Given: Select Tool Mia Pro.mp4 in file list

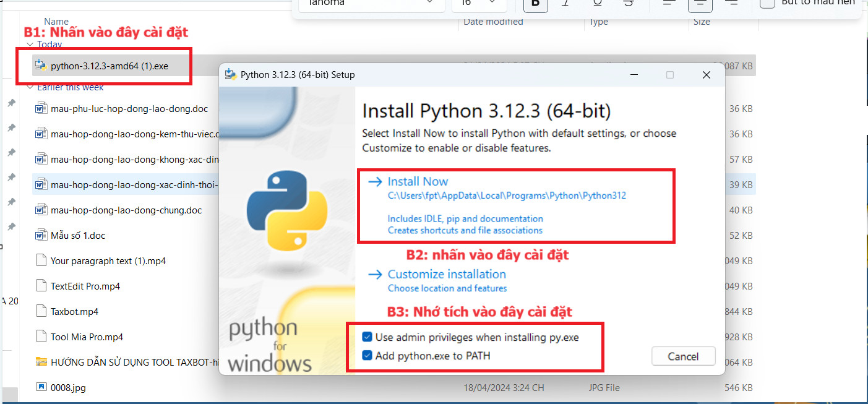Looking at the screenshot, I should click(x=87, y=337).
